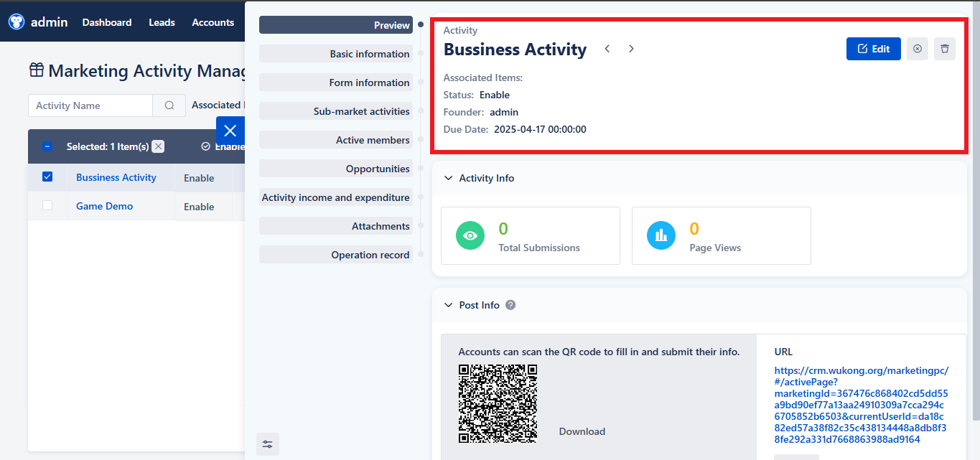
Task: Click the Download link below QR code
Action: click(x=582, y=431)
